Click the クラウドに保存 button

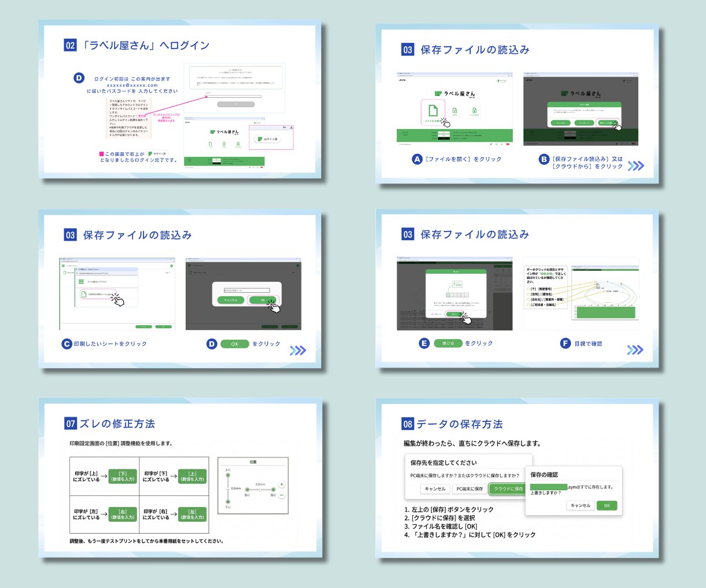coord(508,489)
